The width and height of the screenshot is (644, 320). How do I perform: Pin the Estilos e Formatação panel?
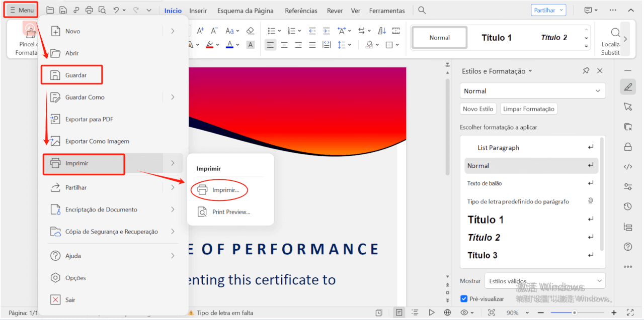(x=586, y=71)
